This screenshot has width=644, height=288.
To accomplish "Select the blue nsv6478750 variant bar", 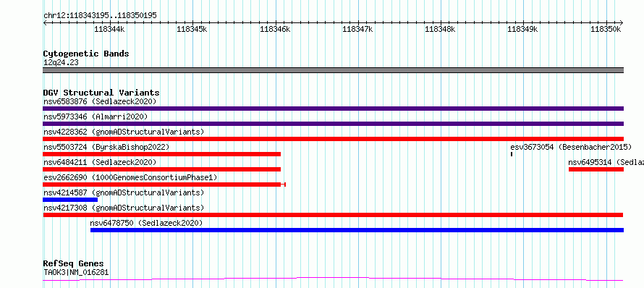I will [x=357, y=230].
